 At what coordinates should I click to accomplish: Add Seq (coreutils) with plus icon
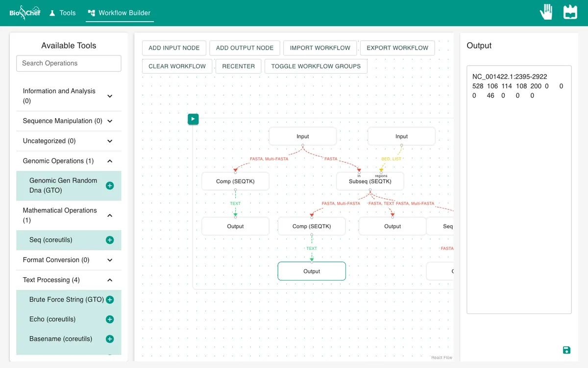(x=110, y=240)
